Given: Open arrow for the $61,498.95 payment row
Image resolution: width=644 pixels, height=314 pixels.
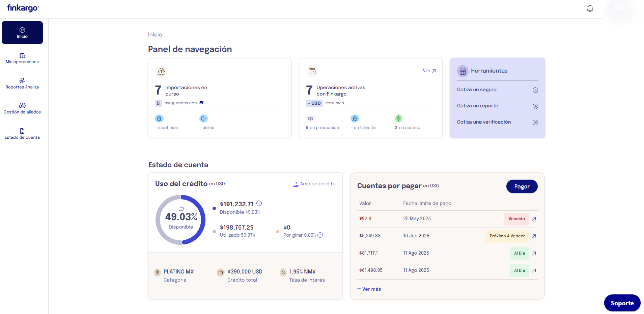Looking at the screenshot, I should tap(534, 270).
